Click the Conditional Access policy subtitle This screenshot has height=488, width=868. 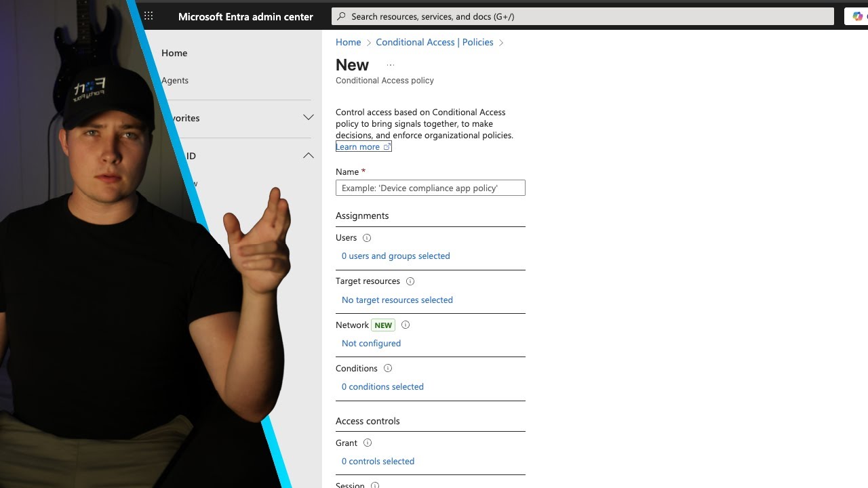click(x=384, y=80)
